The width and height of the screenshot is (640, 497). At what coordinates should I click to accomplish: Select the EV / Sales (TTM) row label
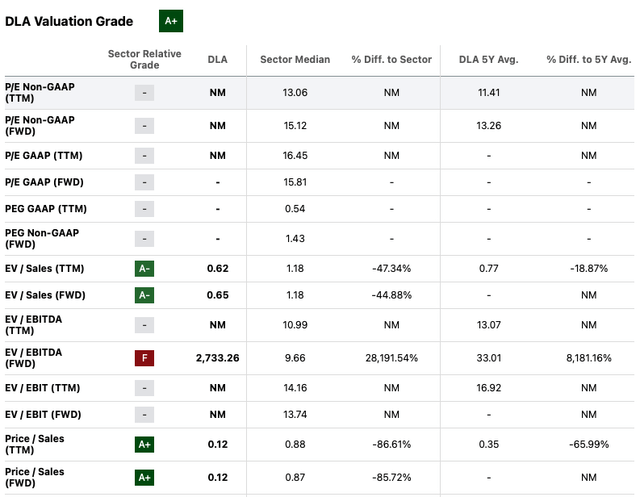(x=44, y=268)
